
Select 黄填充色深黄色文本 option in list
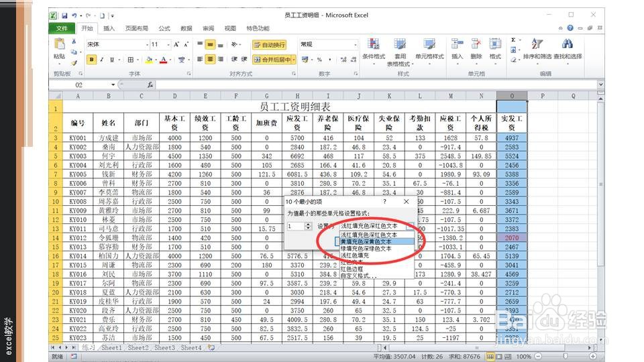click(376, 242)
